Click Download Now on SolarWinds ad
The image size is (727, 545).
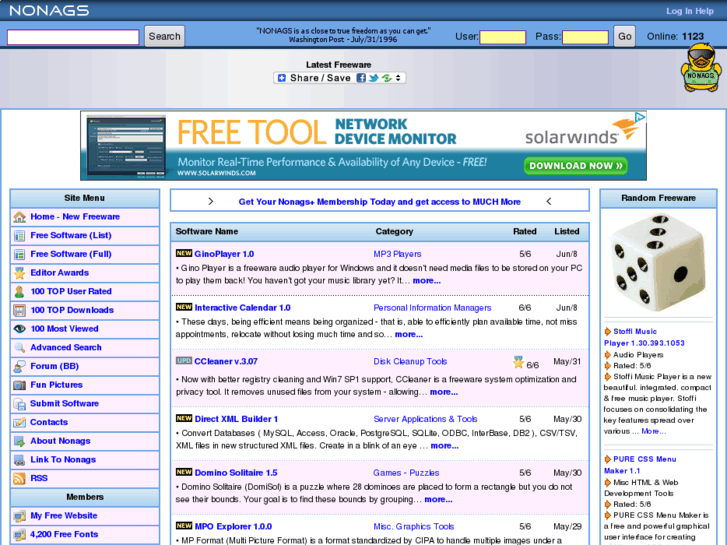(x=575, y=166)
